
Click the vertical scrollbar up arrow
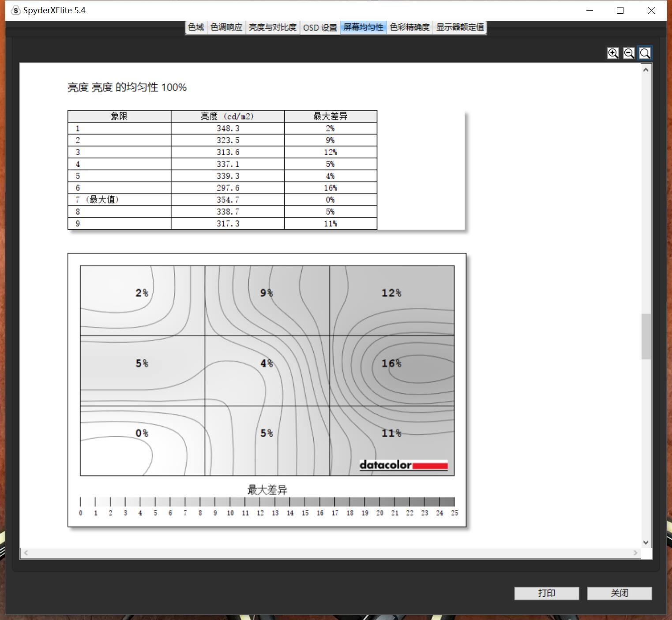tap(646, 70)
